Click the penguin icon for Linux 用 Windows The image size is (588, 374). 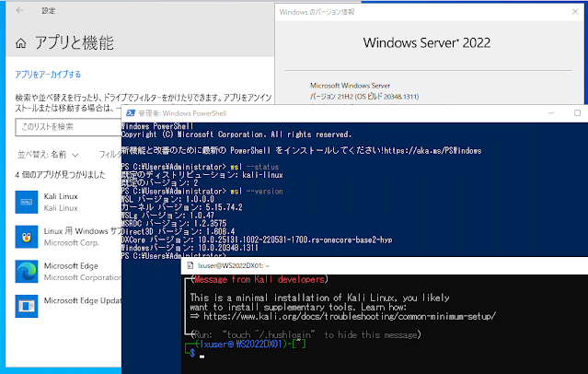click(x=27, y=237)
